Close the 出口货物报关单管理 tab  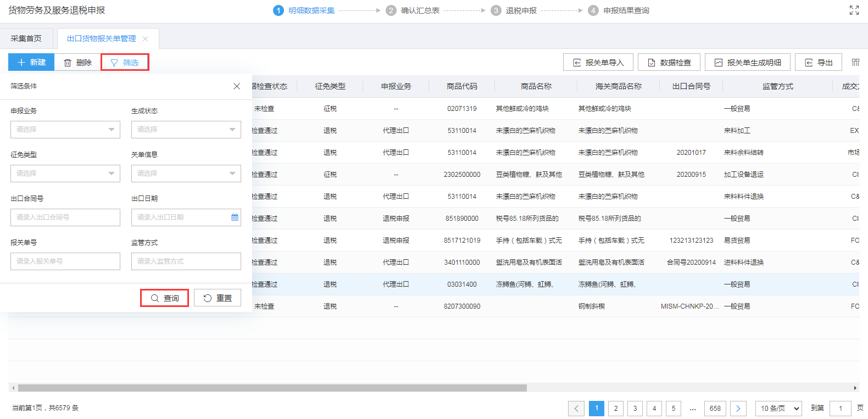146,39
